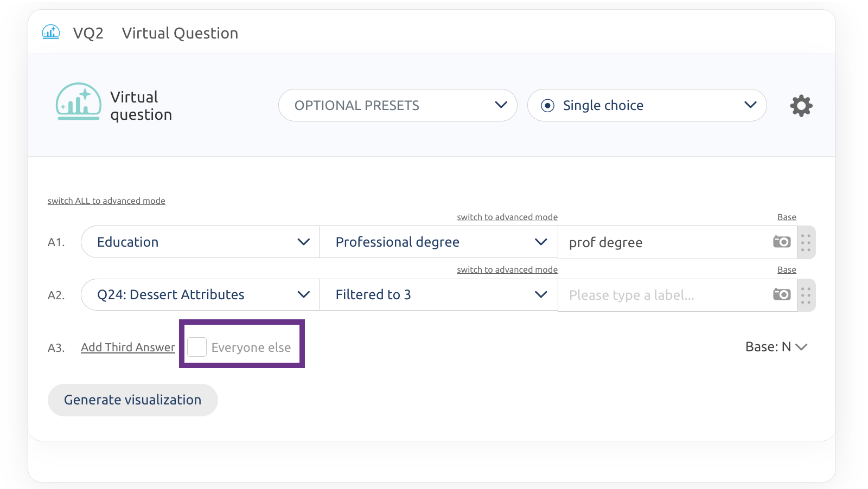
Task: Click switch ALL to advanced mode link
Action: [x=106, y=201]
